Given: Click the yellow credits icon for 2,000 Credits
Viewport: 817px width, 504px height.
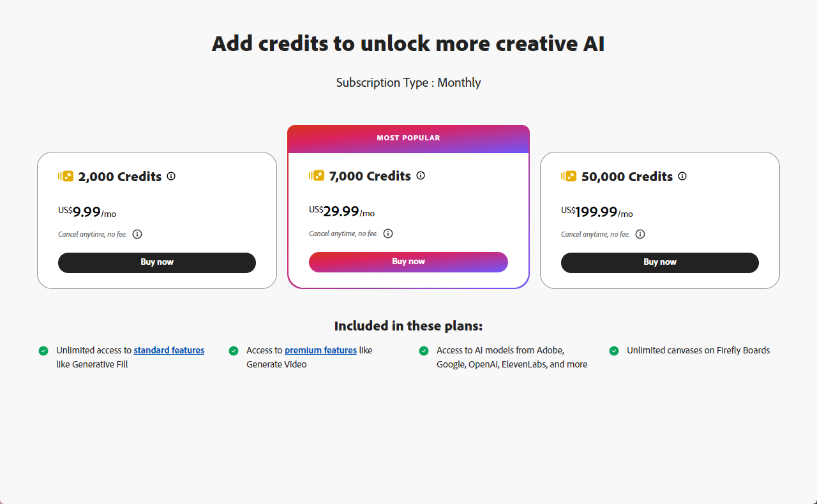Looking at the screenshot, I should point(66,176).
